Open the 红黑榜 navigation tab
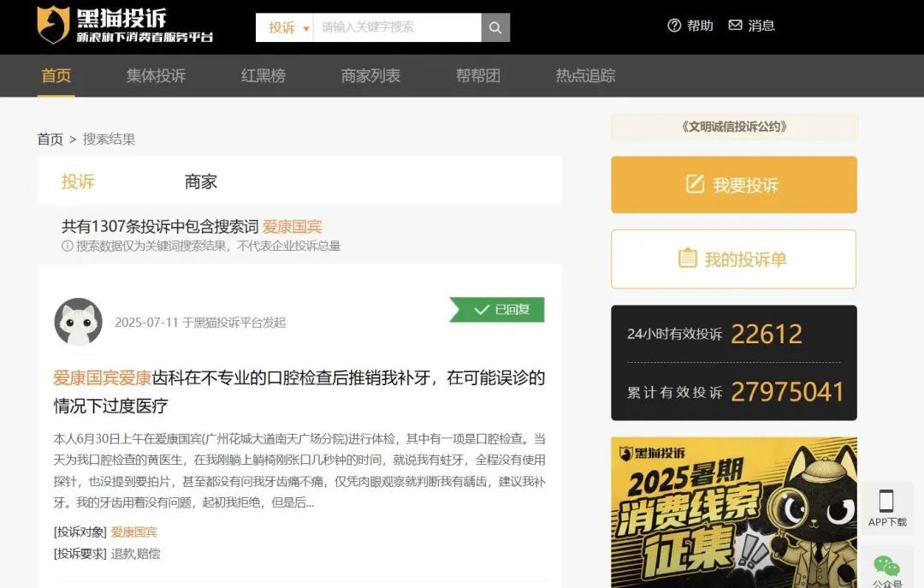 (263, 75)
